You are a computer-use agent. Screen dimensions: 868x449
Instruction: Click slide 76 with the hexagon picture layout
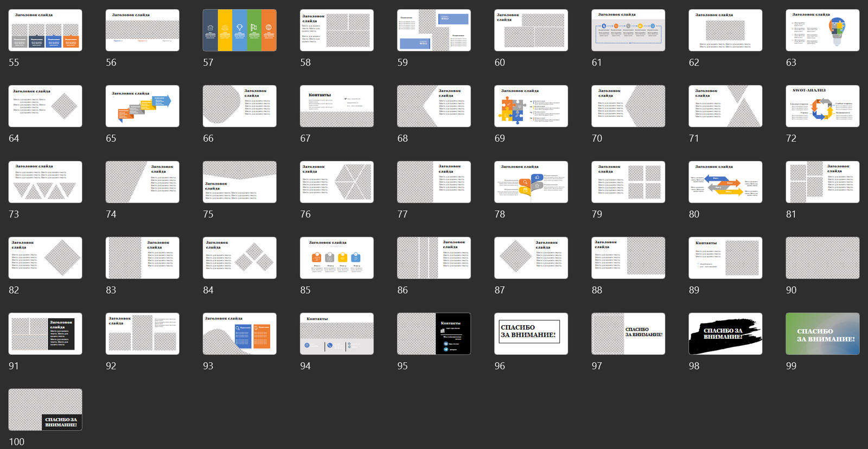336,182
